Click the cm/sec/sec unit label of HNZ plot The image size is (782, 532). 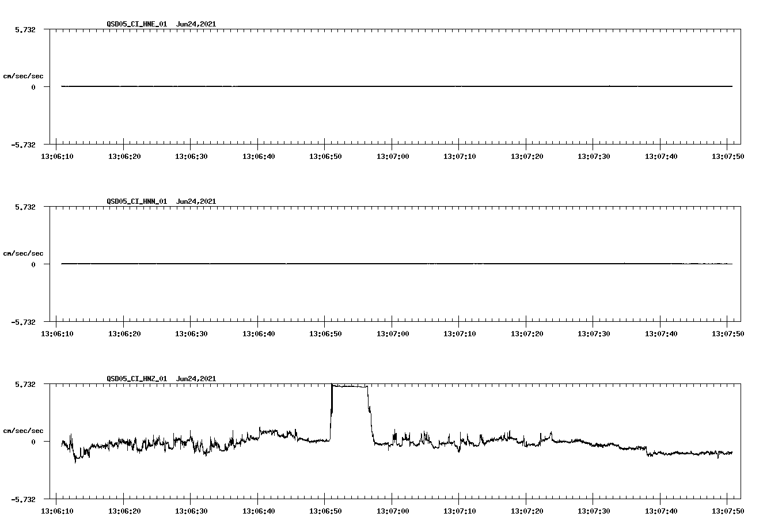coord(23,431)
